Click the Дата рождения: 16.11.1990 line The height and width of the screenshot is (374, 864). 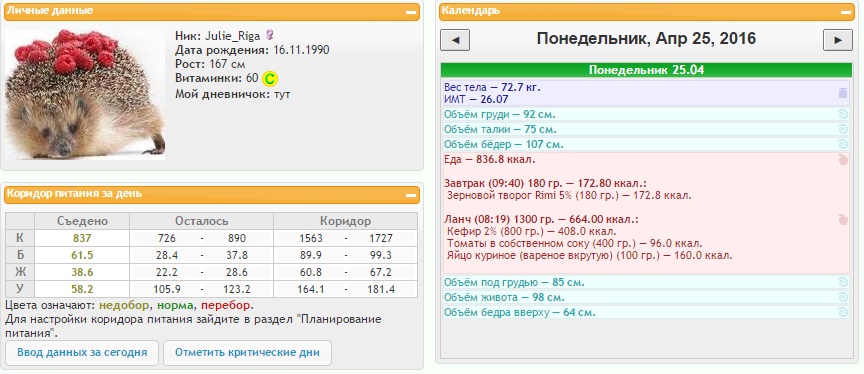252,50
